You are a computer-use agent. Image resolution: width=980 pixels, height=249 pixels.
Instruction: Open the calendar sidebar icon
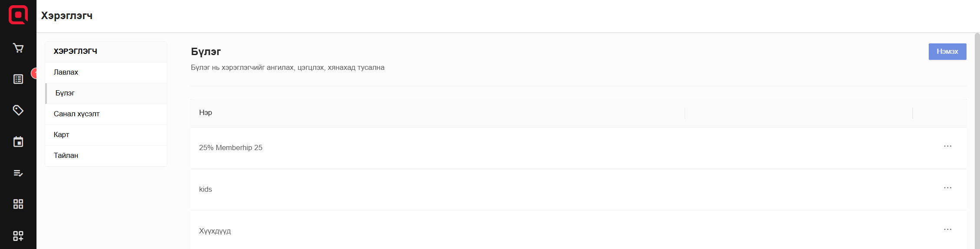[x=18, y=142]
